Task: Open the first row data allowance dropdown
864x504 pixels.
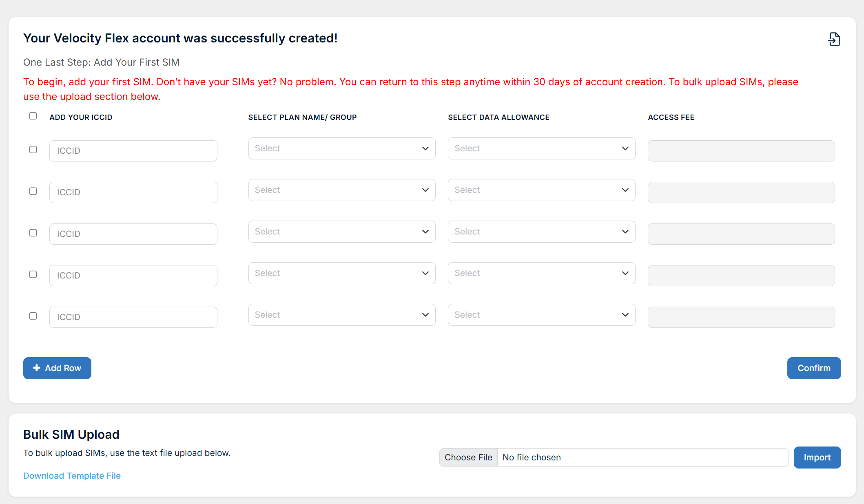Action: pos(542,148)
